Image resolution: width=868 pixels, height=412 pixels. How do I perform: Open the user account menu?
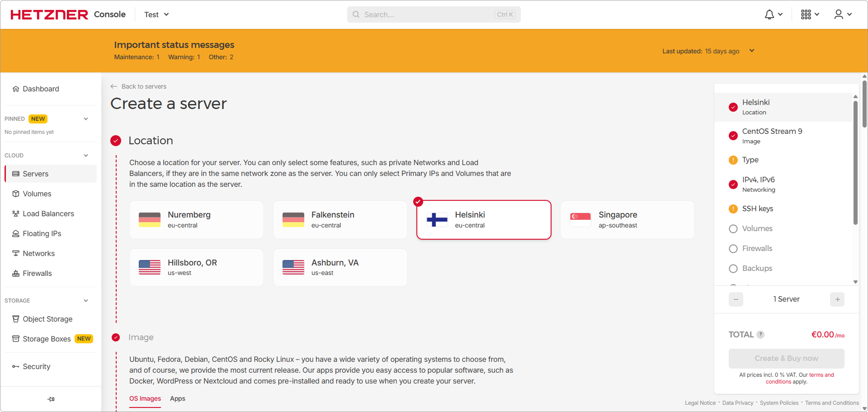coord(843,14)
